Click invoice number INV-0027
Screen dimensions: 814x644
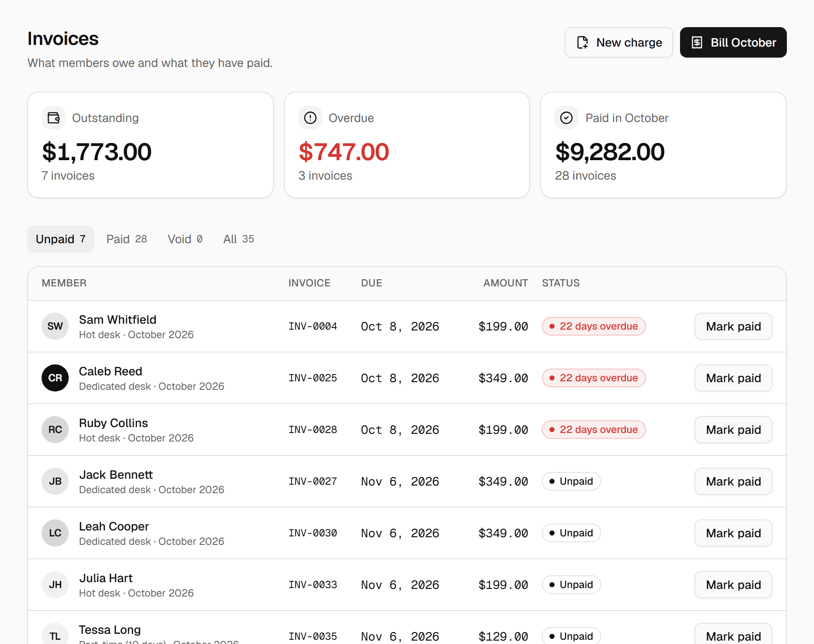(x=313, y=481)
